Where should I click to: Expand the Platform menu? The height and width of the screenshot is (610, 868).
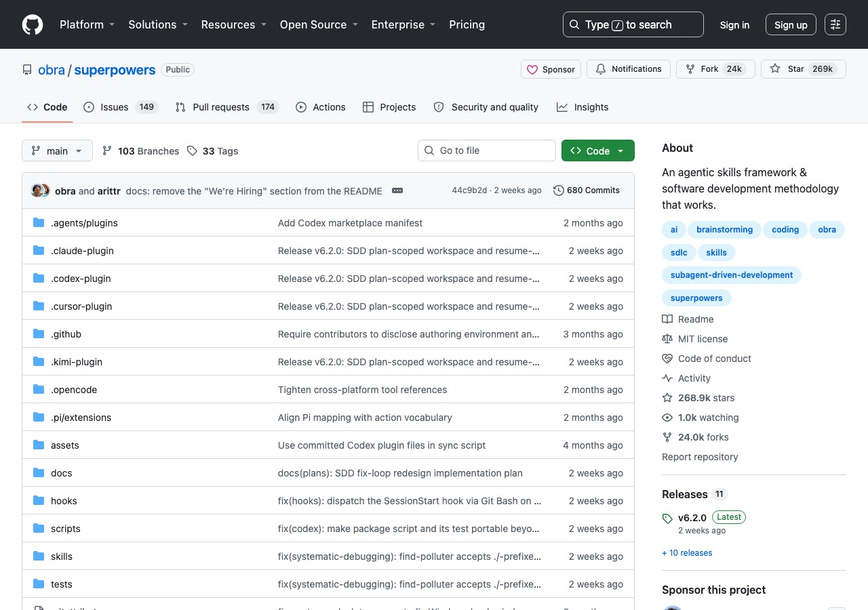click(87, 24)
